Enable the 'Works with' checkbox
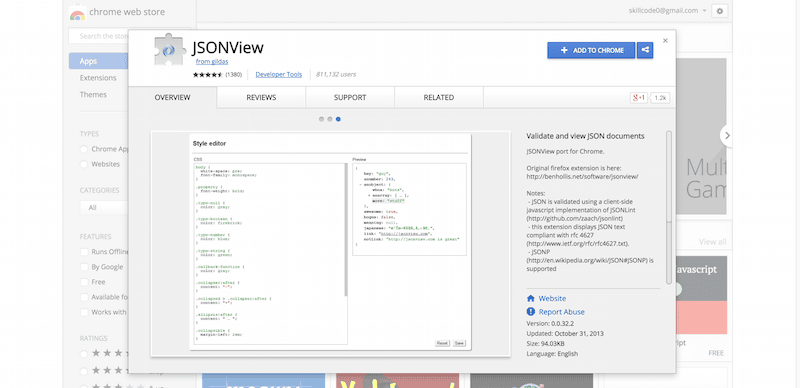Screen dimensions: 800x388 [x=84, y=312]
